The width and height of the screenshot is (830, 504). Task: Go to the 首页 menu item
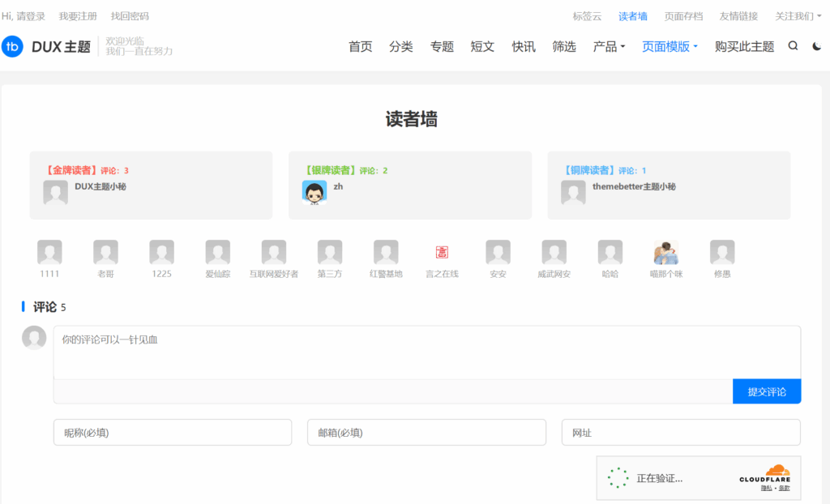[x=360, y=47]
